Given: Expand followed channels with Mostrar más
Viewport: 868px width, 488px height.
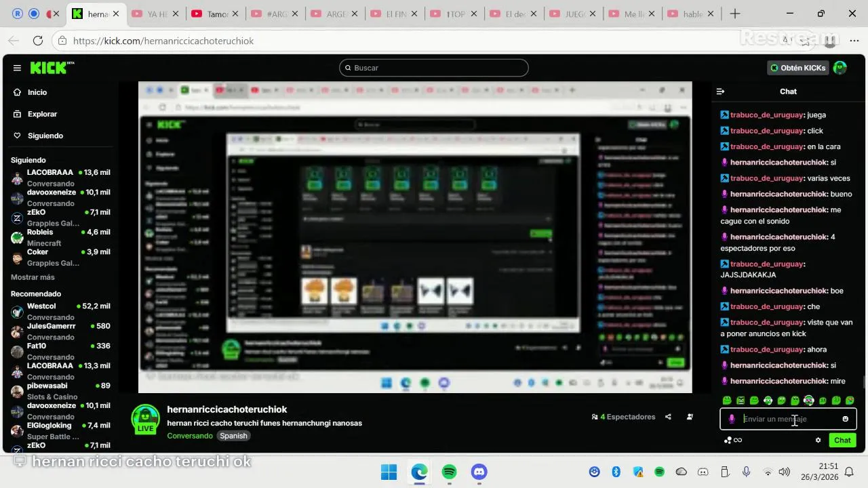Looking at the screenshot, I should [33, 277].
